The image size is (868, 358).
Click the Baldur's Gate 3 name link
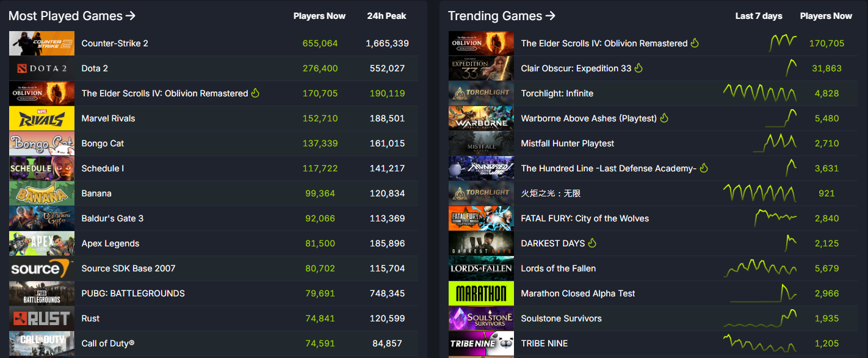tap(113, 218)
